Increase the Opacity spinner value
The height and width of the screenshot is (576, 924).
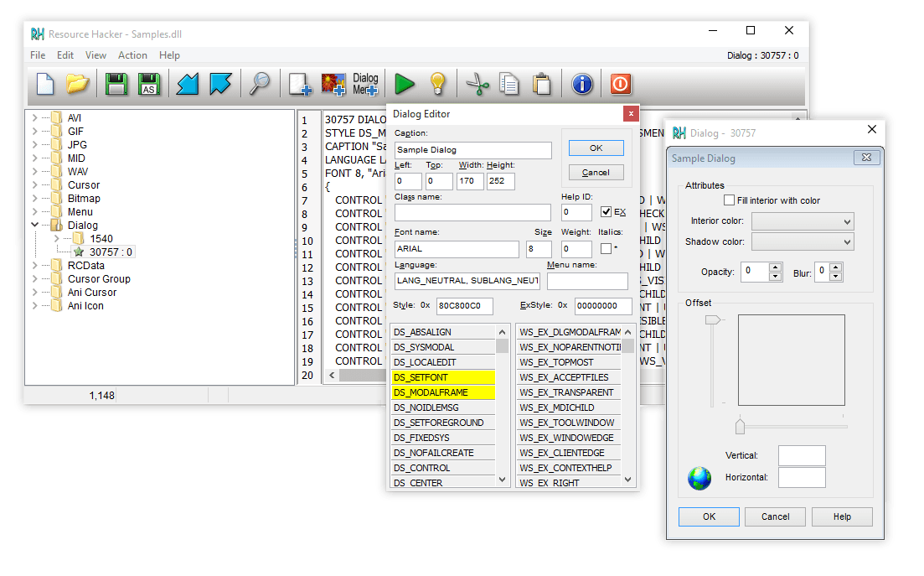[776, 267]
